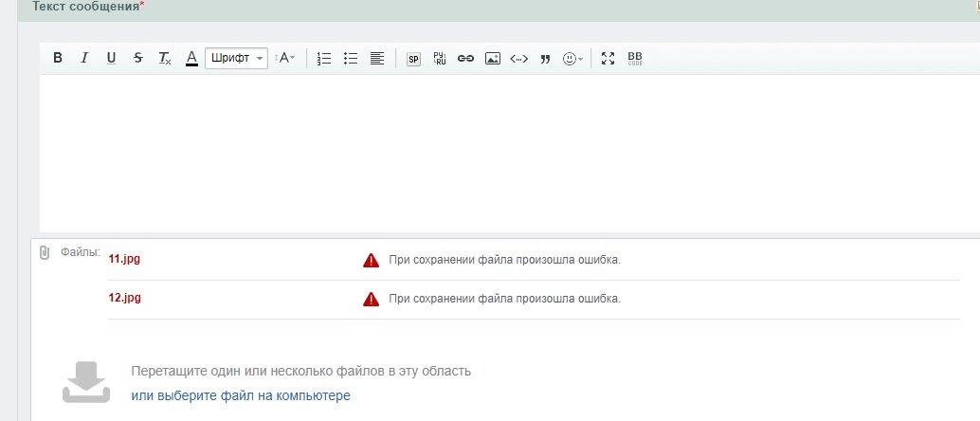980x421 pixels.
Task: Insert a code block
Action: tap(518, 58)
